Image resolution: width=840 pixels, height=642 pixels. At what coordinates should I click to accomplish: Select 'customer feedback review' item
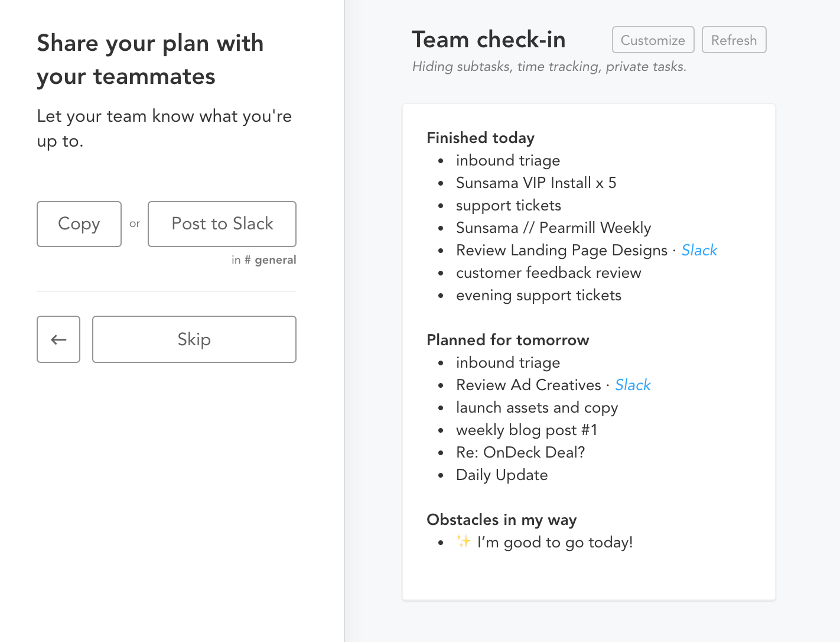pyautogui.click(x=548, y=273)
